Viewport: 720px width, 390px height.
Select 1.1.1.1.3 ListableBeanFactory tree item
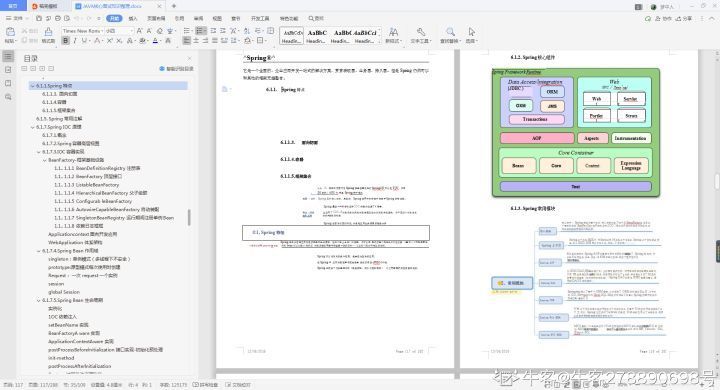pyautogui.click(x=86, y=185)
